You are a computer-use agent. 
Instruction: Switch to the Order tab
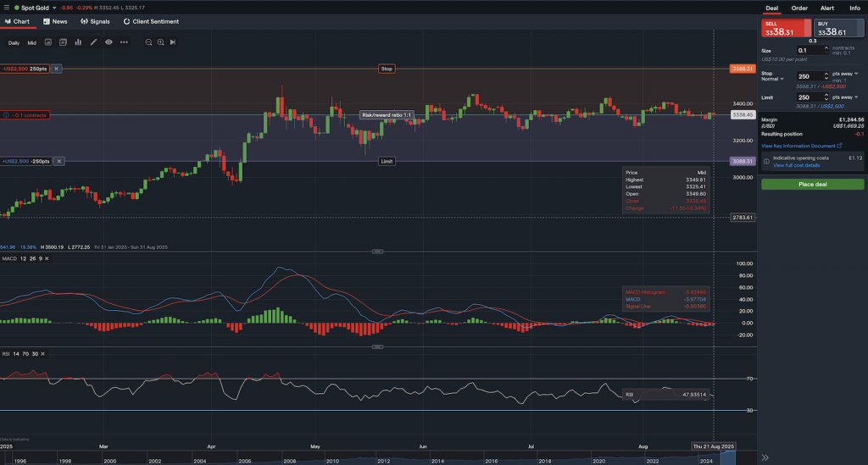pos(799,8)
